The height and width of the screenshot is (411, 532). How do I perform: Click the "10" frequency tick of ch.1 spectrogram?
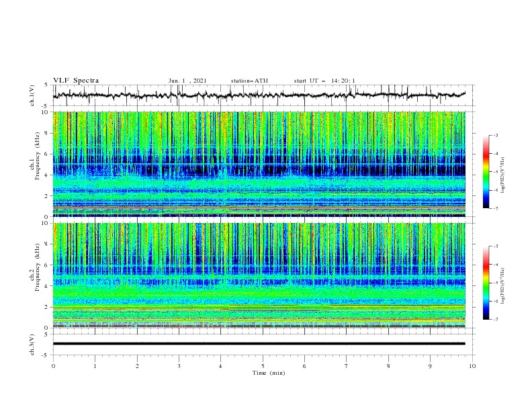coord(46,112)
